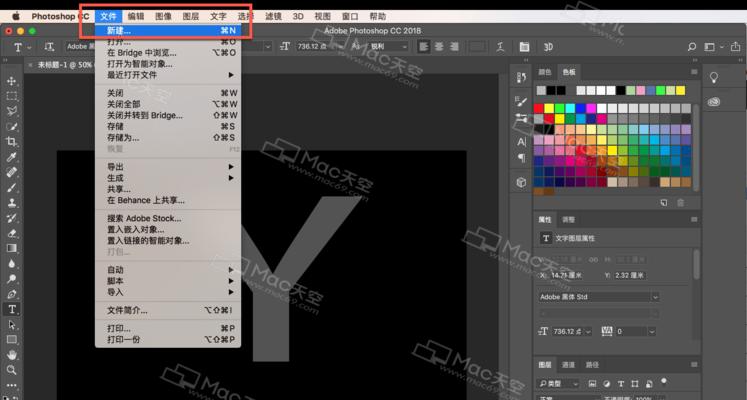Open the Character panel icon
Screen dimensions: 747x400
point(521,142)
